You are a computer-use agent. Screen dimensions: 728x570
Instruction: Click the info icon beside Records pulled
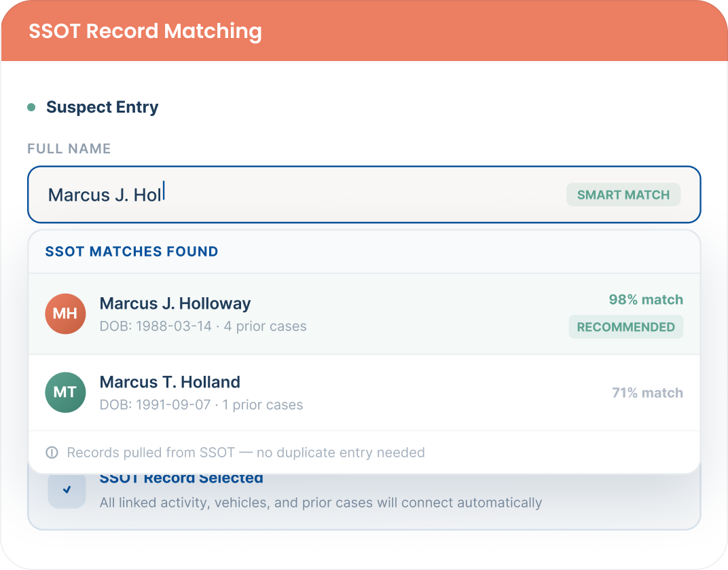[x=52, y=452]
